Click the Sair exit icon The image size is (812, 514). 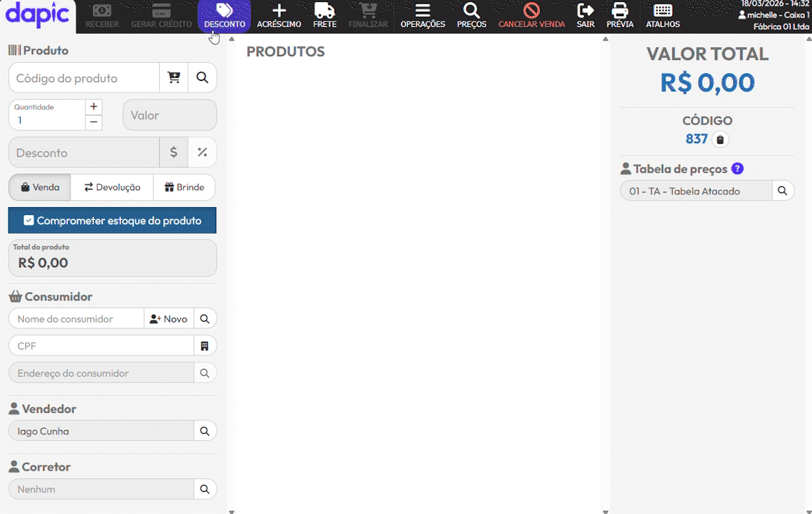(x=585, y=11)
